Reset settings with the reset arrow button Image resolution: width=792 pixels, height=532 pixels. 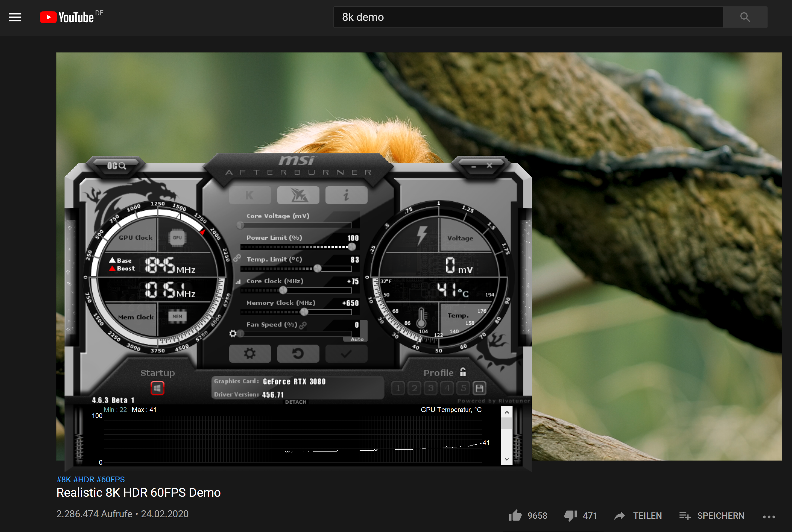tap(298, 354)
